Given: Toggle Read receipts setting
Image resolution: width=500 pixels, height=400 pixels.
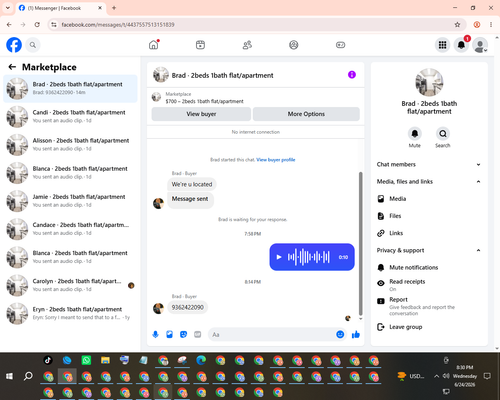Looking at the screenshot, I should point(429,284).
